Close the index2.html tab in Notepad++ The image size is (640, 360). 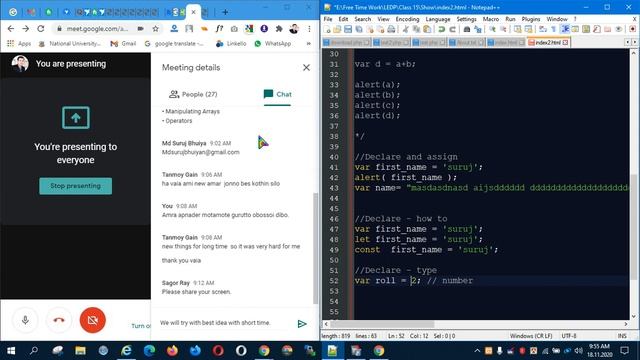click(565, 42)
